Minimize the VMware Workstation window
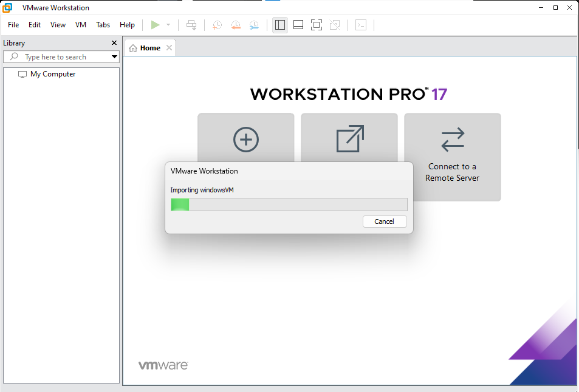The width and height of the screenshot is (579, 392). click(x=541, y=7)
